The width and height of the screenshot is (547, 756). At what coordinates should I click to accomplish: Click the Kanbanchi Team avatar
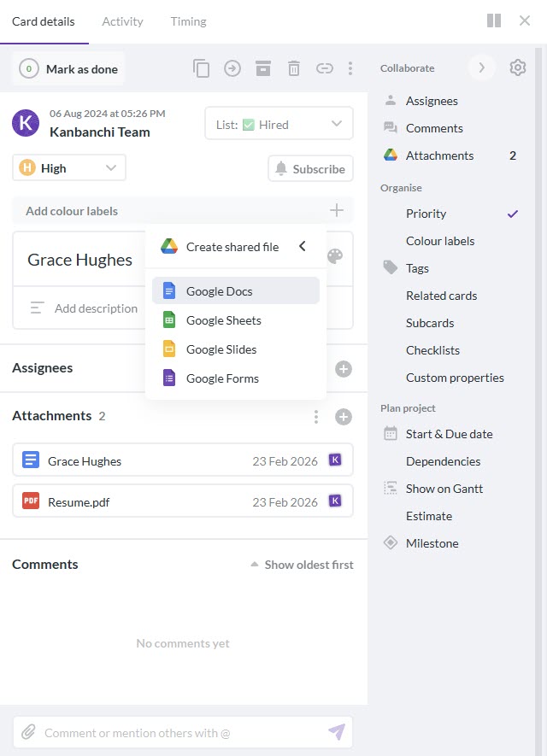pyautogui.click(x=26, y=123)
